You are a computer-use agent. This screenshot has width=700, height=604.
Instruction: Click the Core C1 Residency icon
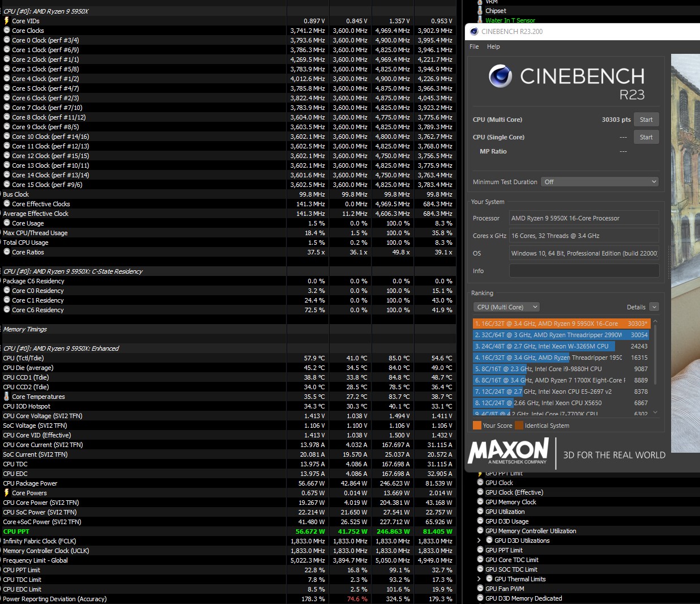(7, 300)
